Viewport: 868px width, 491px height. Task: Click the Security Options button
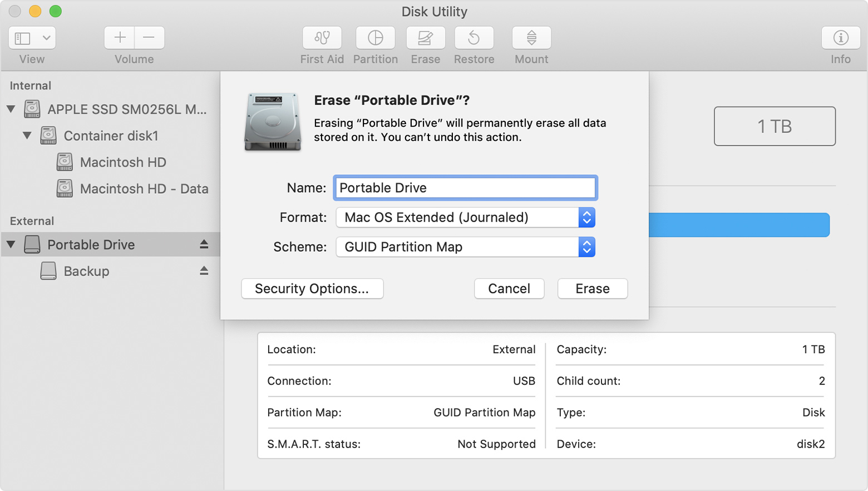click(312, 289)
